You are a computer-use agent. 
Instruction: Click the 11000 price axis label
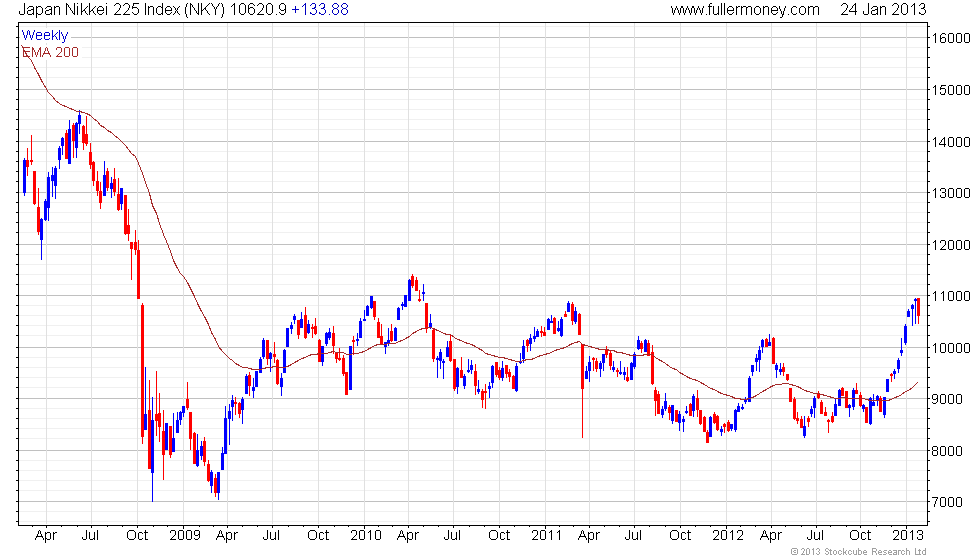tap(952, 296)
